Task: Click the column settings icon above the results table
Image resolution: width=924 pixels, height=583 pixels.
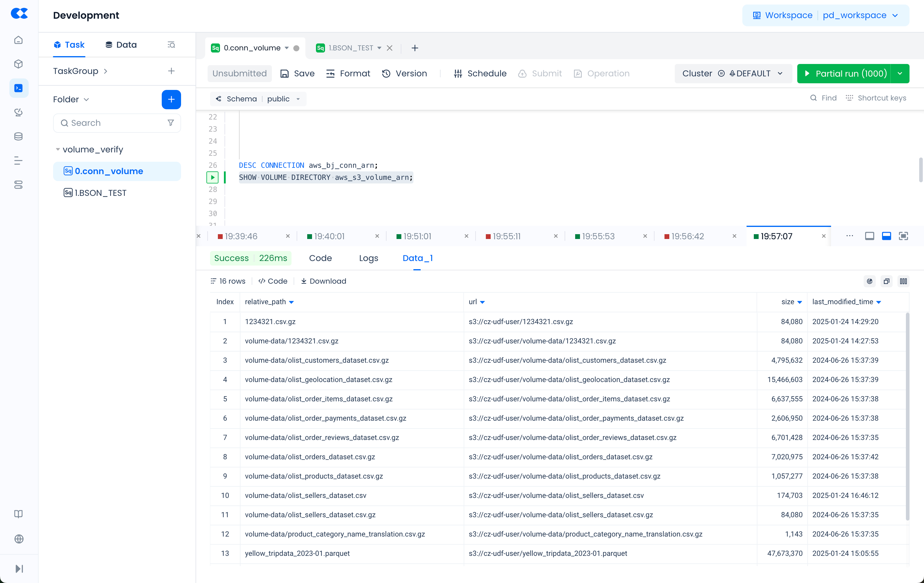Action: click(903, 281)
